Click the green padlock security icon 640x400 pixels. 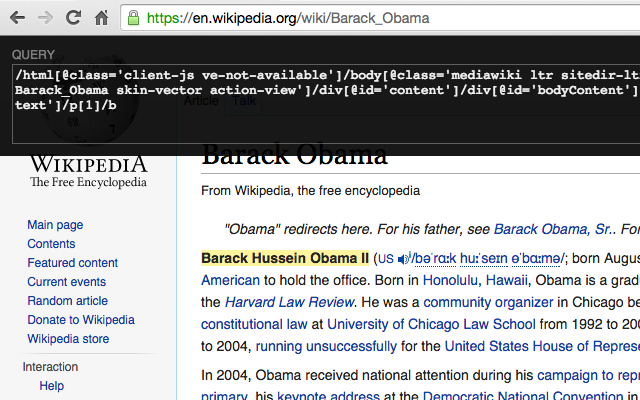tap(133, 18)
